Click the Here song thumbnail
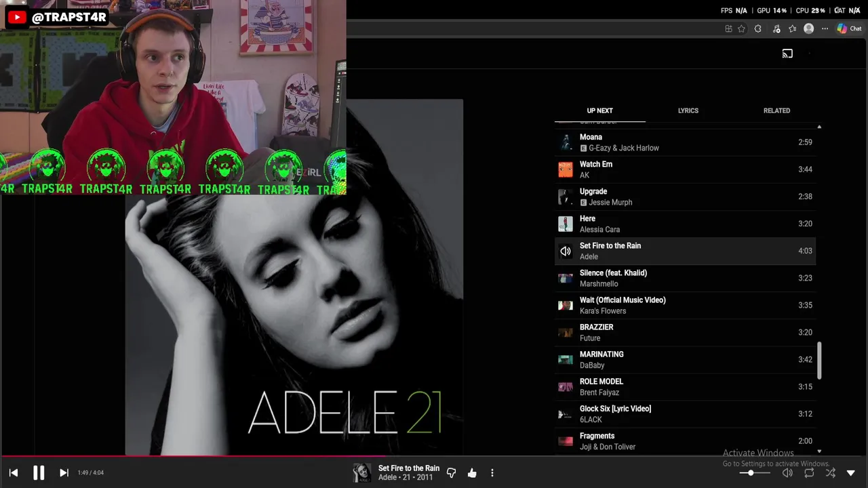 565,224
